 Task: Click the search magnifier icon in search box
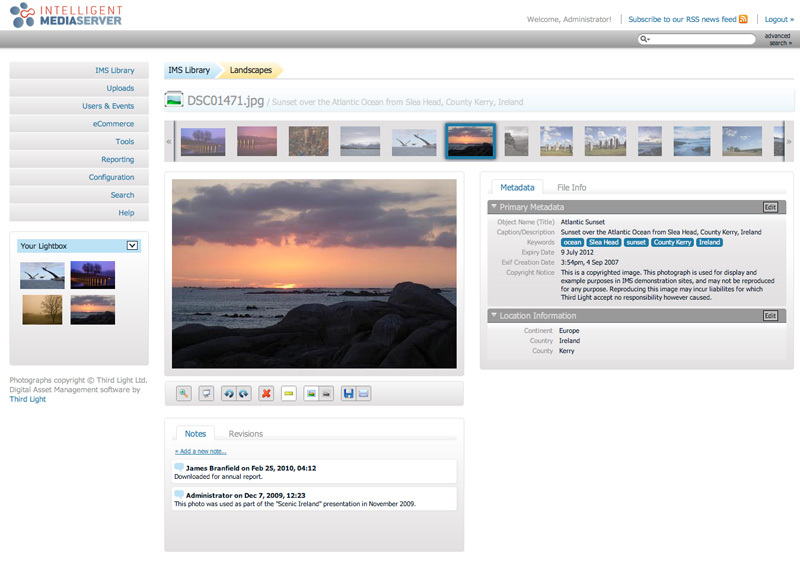(x=644, y=39)
